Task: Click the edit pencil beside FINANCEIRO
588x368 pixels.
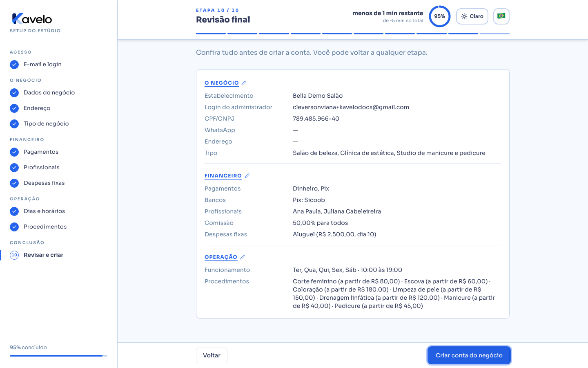Action: [247, 176]
